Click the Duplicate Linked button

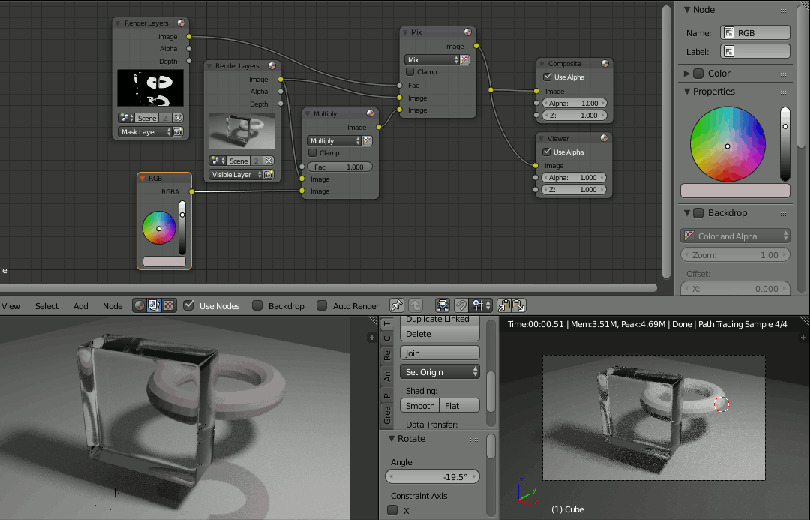click(440, 320)
